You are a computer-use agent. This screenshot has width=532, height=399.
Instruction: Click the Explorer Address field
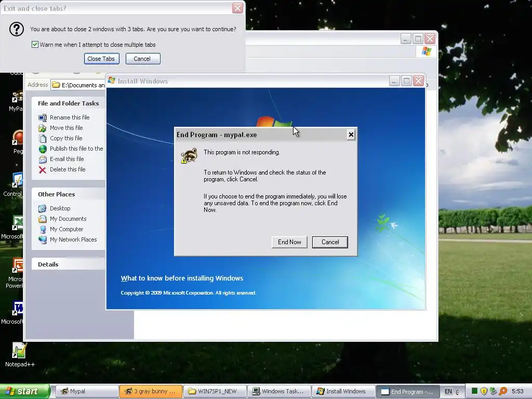coord(78,85)
